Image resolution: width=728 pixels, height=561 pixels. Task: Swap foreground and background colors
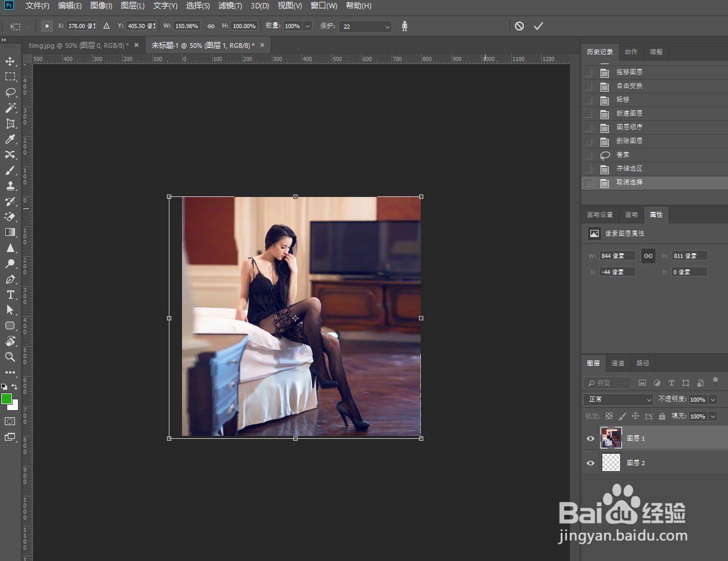pos(15,387)
